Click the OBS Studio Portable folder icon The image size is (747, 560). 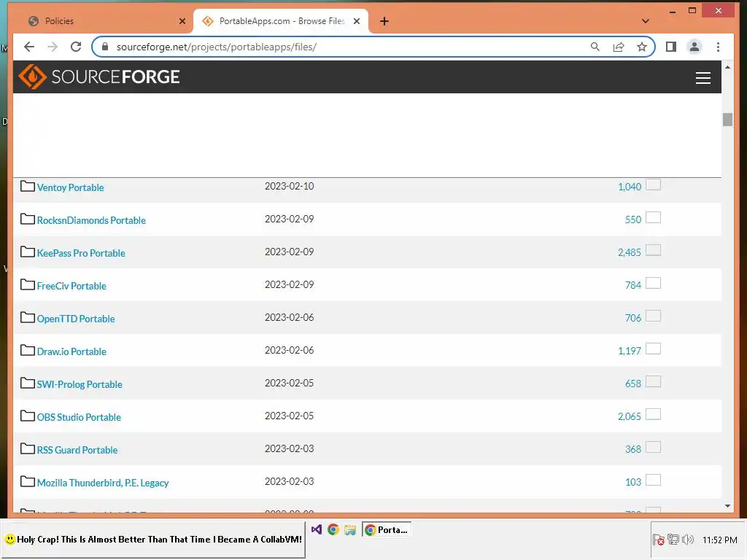[27, 416]
